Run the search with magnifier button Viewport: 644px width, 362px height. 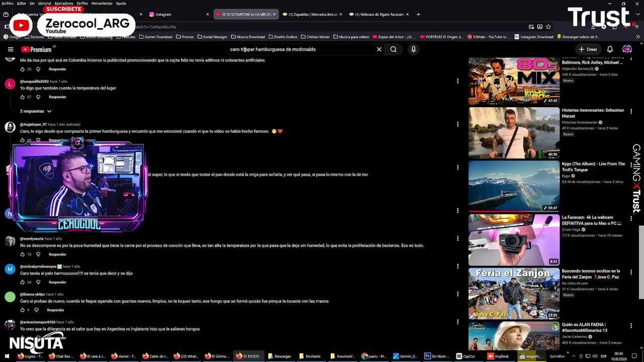tap(393, 49)
